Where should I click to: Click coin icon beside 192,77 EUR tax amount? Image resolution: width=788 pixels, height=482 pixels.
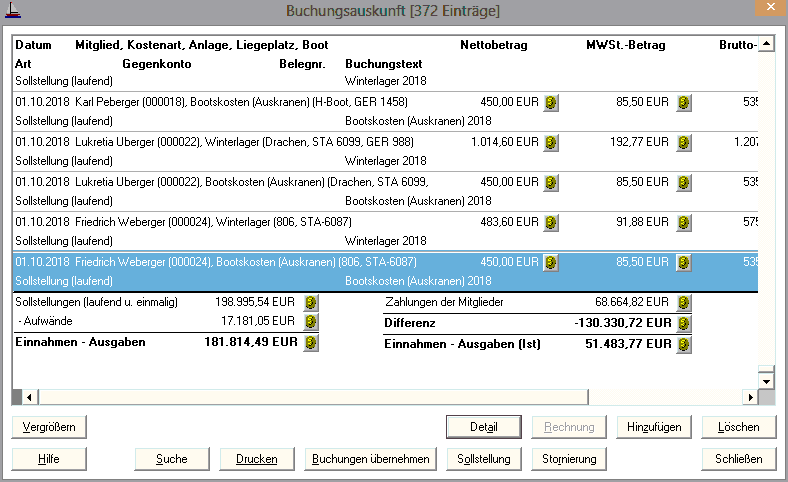click(684, 143)
